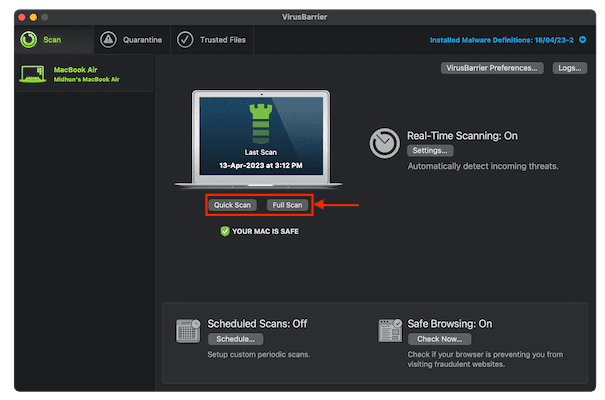Select the Scan tab label

click(52, 40)
